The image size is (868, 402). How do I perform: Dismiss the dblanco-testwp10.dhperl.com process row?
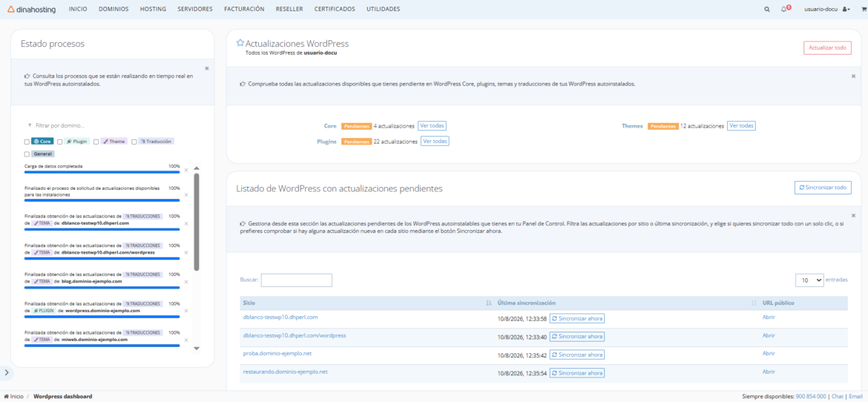tap(186, 223)
